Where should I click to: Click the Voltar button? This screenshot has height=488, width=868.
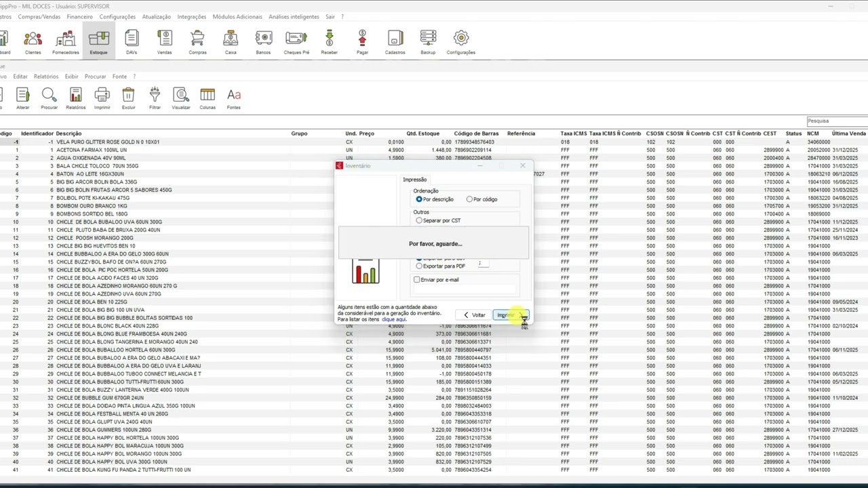point(474,315)
